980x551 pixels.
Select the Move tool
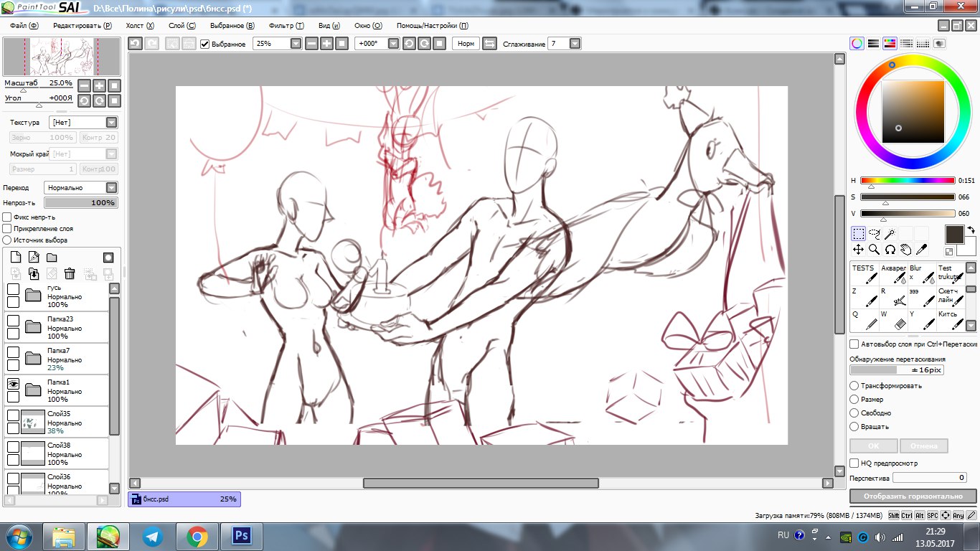[858, 250]
